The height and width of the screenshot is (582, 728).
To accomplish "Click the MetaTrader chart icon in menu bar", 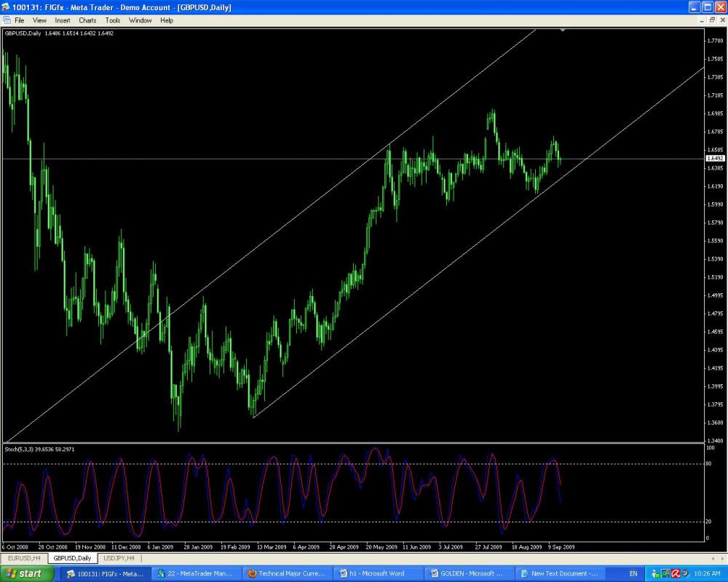I will click(7, 20).
